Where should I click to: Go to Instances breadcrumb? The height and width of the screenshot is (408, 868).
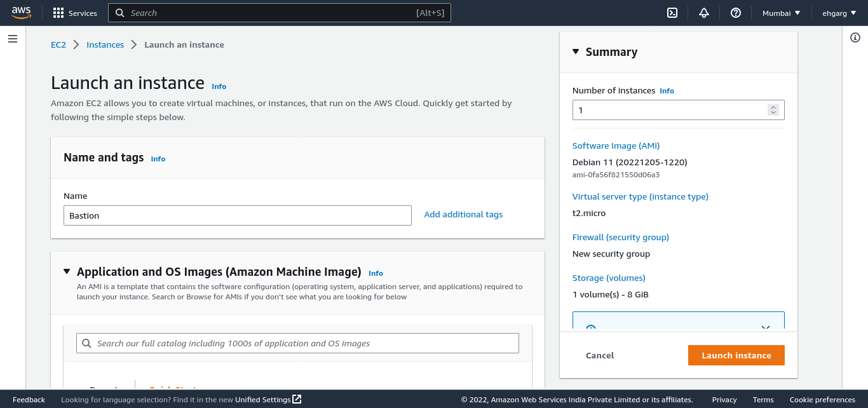(x=105, y=44)
